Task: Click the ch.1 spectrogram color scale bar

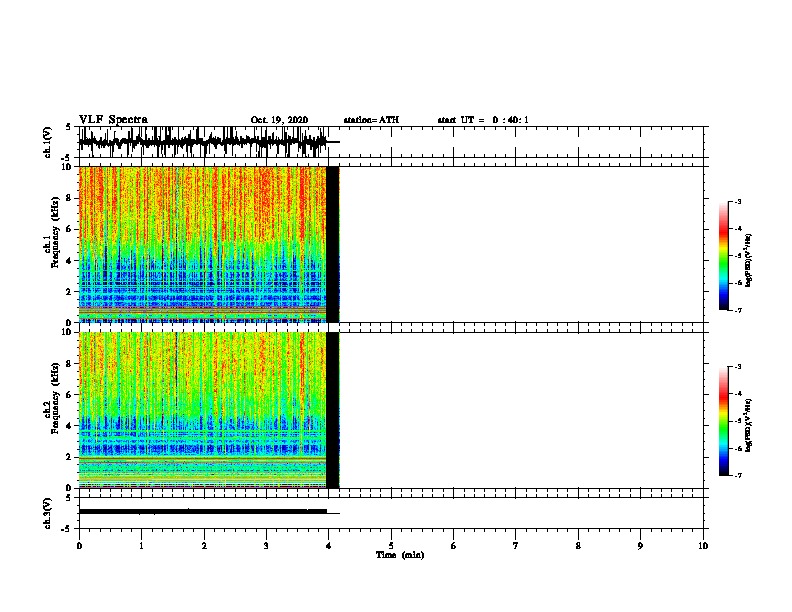Action: 723,256
